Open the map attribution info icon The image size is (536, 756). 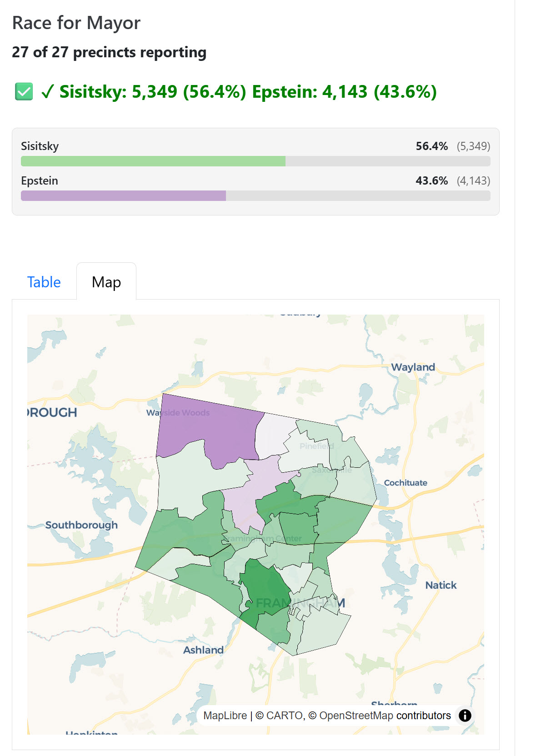coord(465,716)
